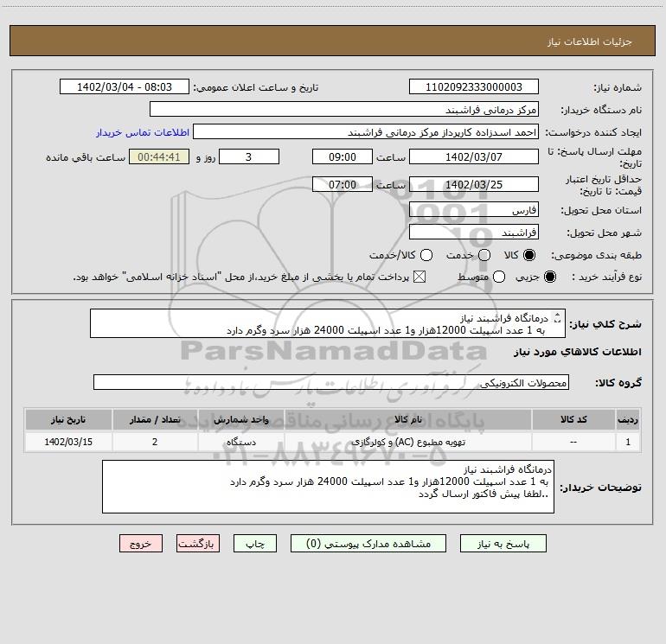Click the شرح کلی نیاز scroll arrows

[x=558, y=317]
